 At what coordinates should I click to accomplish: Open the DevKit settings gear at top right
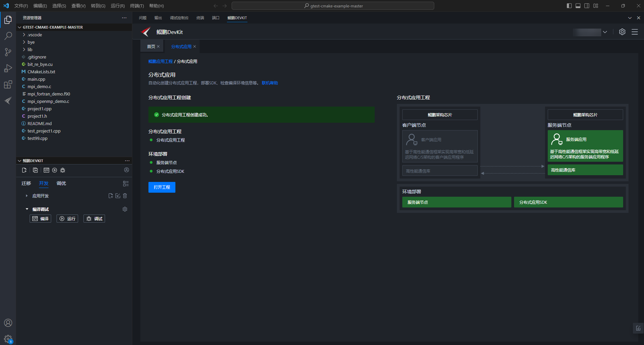coord(622,32)
